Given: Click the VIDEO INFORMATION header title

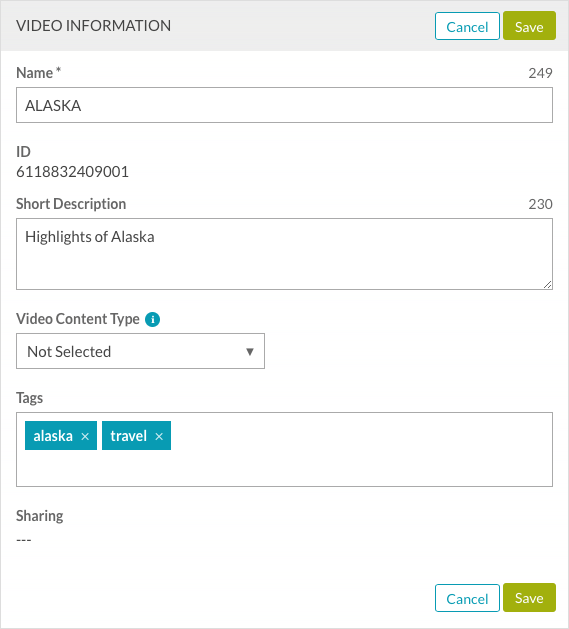Looking at the screenshot, I should (x=93, y=26).
